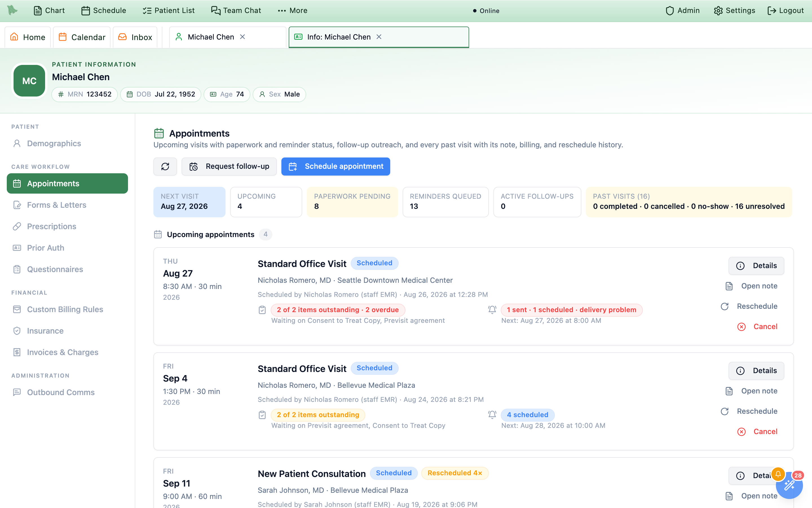Open Demographics in the sidebar
The height and width of the screenshot is (508, 812).
click(x=67, y=143)
